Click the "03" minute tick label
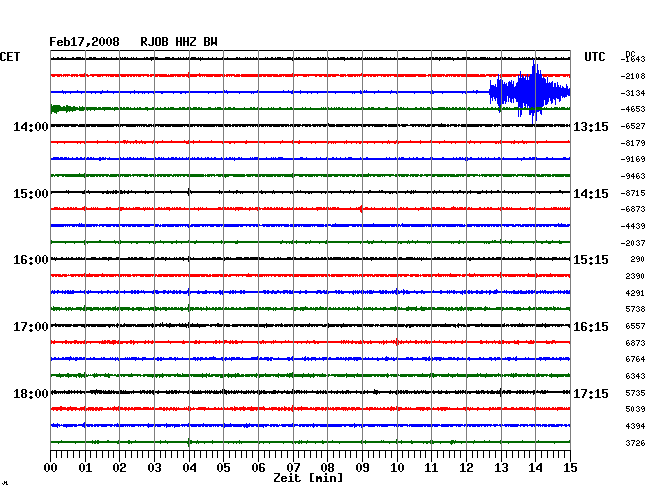Viewport: 650px width, 494px height. pyautogui.click(x=154, y=468)
